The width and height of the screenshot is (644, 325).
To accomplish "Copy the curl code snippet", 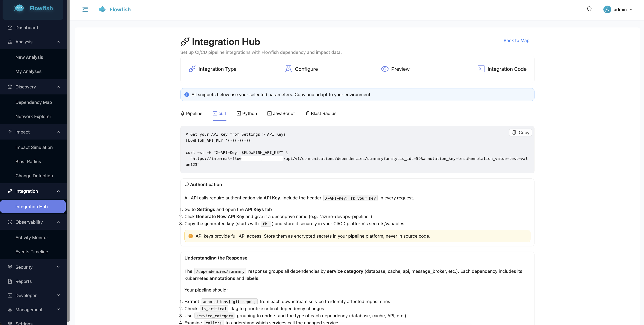I will pos(521,132).
